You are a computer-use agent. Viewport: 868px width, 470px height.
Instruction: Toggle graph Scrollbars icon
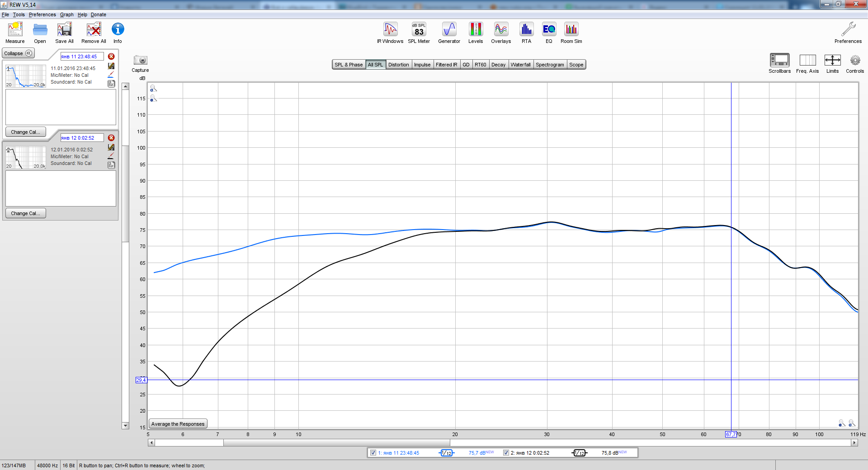780,60
